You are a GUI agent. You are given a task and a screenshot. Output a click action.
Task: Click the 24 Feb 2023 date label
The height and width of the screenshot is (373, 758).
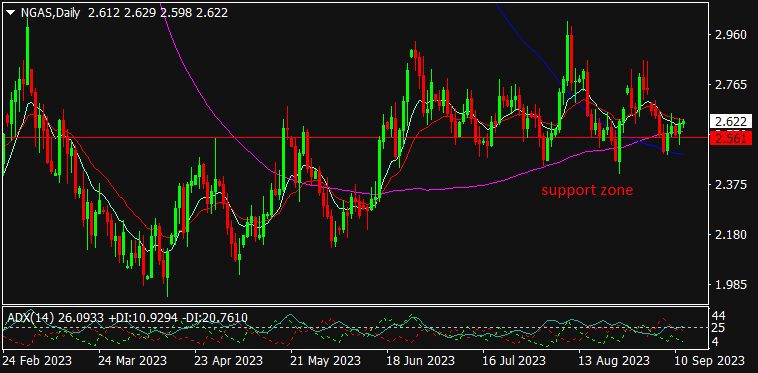[37, 360]
